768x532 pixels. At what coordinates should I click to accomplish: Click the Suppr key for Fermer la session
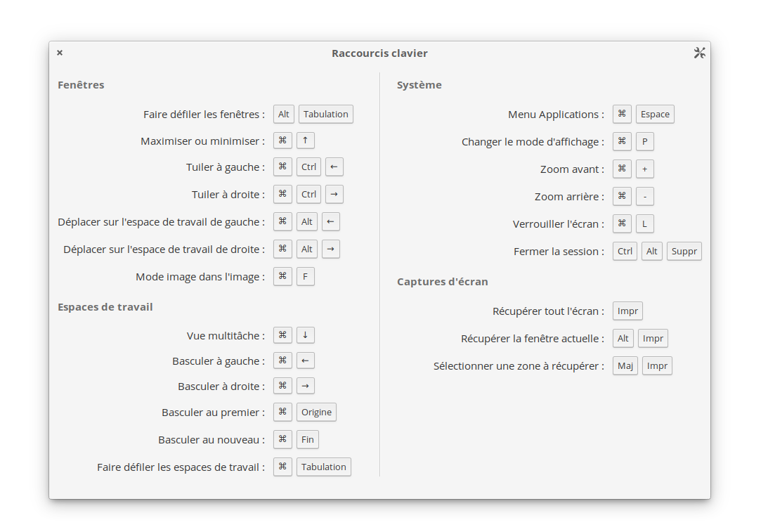pyautogui.click(x=684, y=252)
